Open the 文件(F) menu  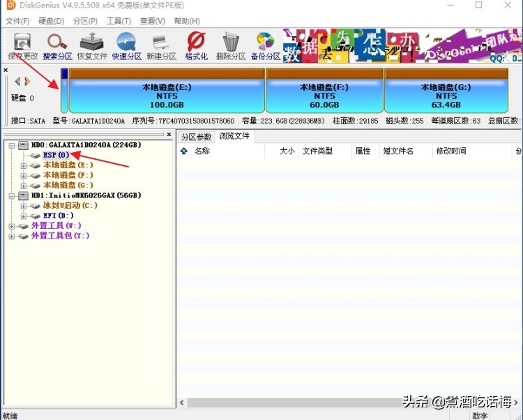tap(17, 21)
